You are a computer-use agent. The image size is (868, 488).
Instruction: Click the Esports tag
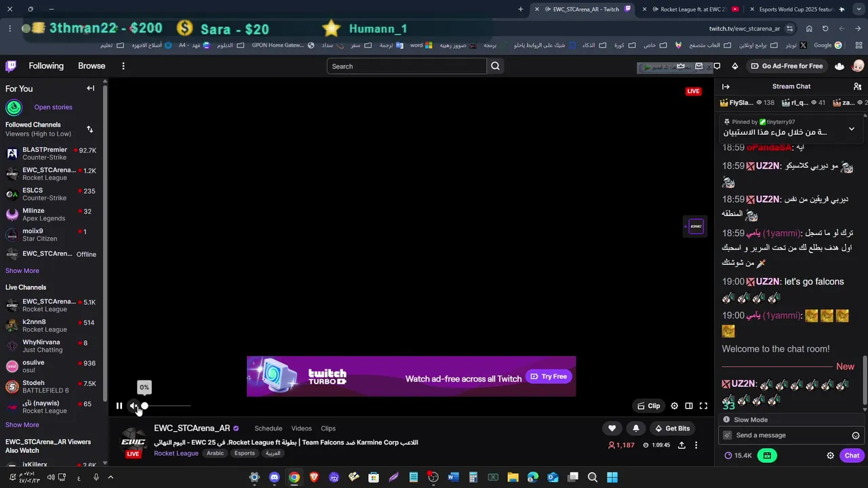click(244, 453)
